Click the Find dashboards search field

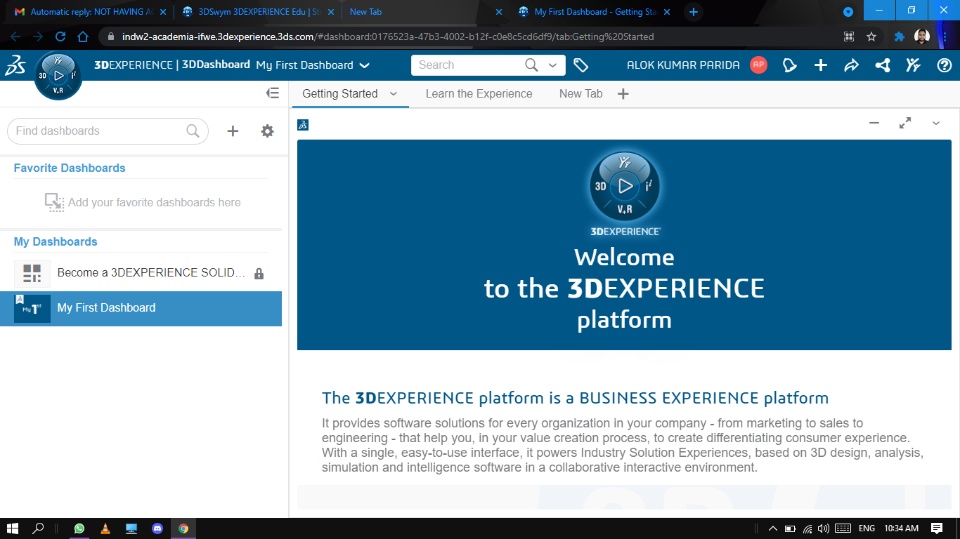[98, 131]
